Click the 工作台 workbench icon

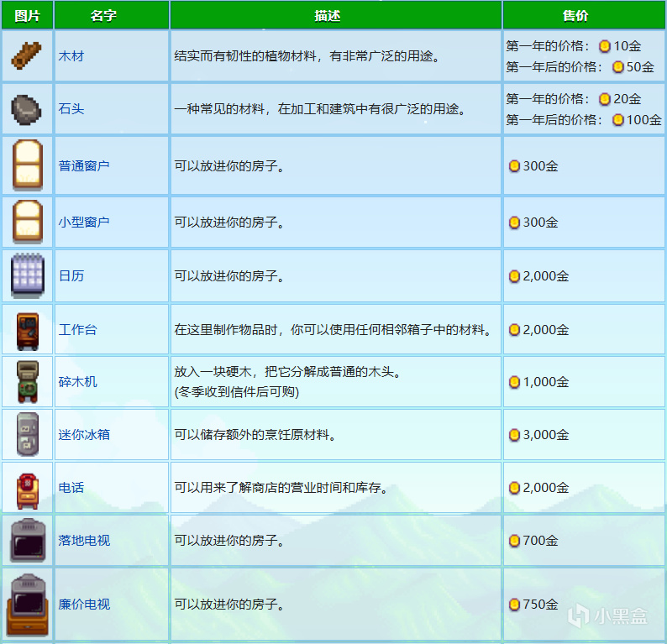[28, 332]
